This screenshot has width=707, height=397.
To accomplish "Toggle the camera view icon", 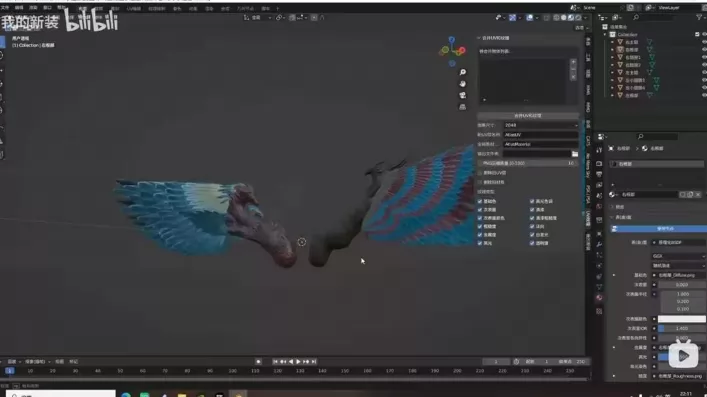I will (x=463, y=95).
